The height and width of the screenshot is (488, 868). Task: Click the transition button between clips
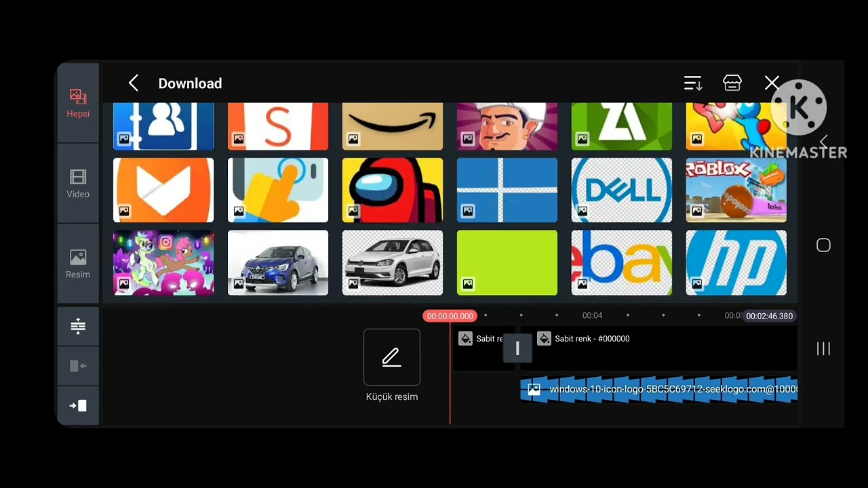517,348
